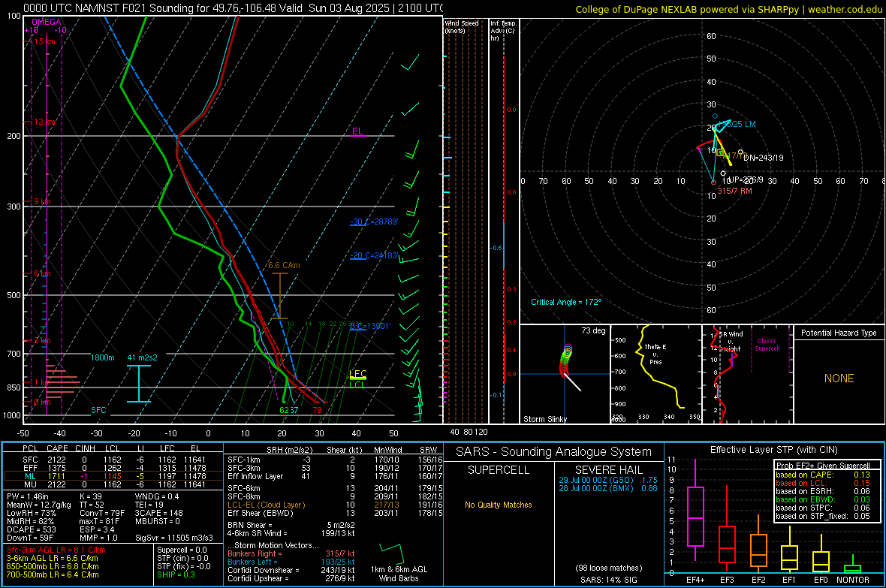Click the 'No Quality Matches' supercell text
886x588 pixels.
(x=499, y=505)
